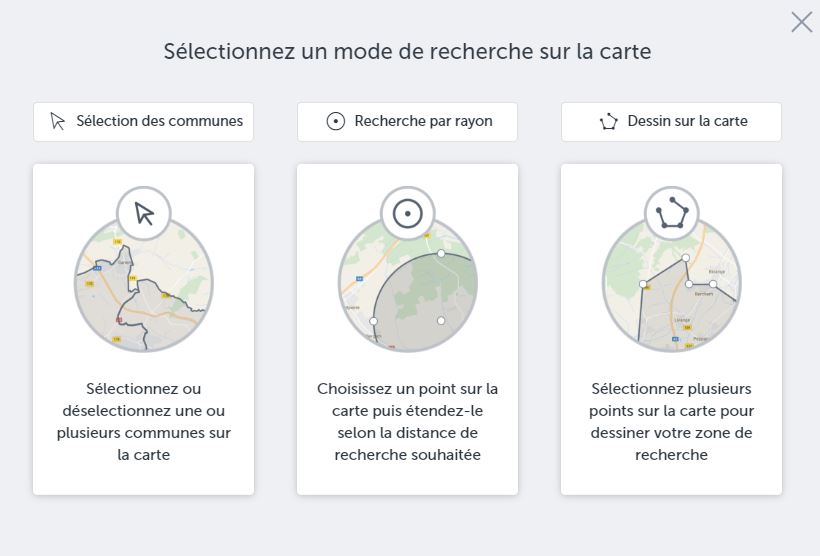Click the Recherche par rayon button
This screenshot has height=556, width=820.
click(x=407, y=121)
